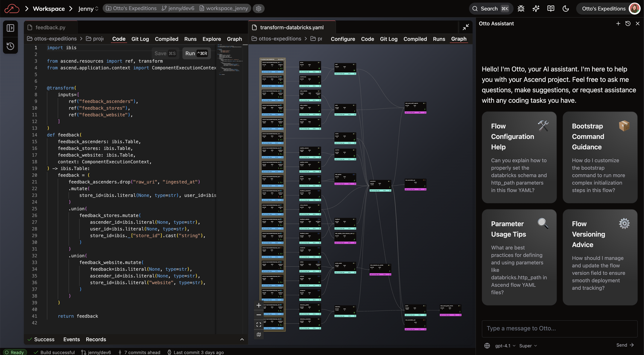Click the fit-view graph icon
Viewport: 644px width, 355px height.
pyautogui.click(x=259, y=325)
